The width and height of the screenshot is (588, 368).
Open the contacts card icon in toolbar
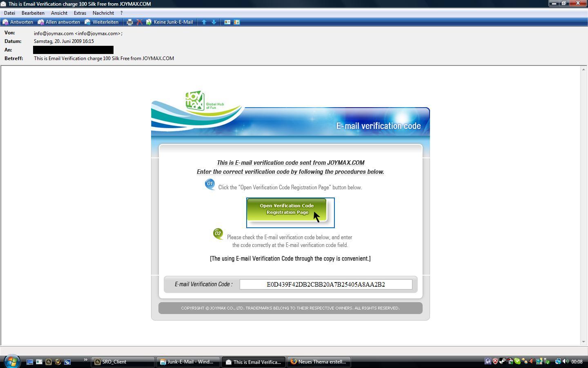tap(227, 22)
